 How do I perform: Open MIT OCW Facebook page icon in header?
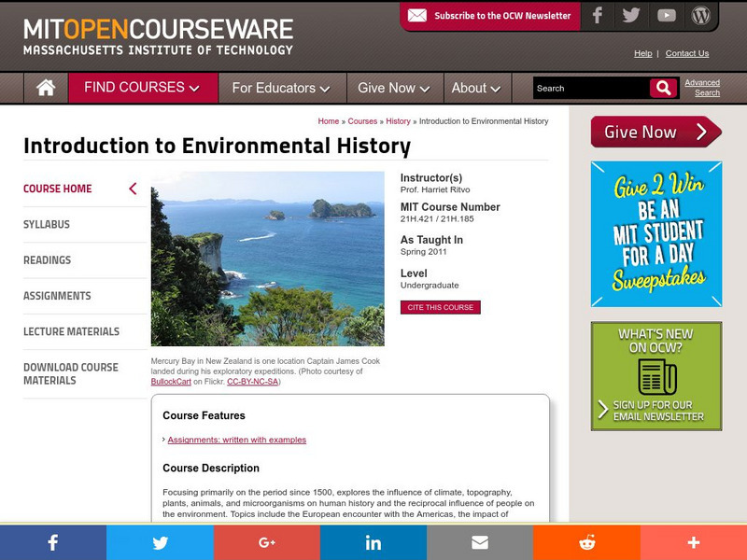[x=598, y=16]
